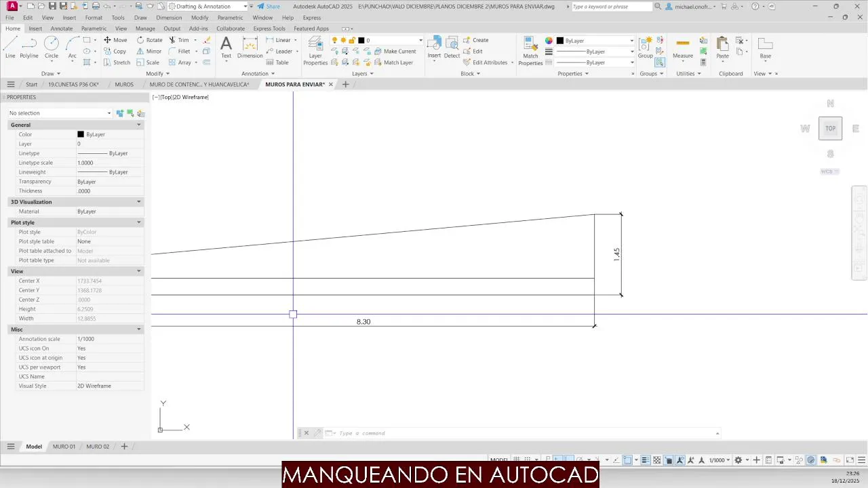Screen dimensions: 868x488
Task: Switch to MURO 01 layout tab
Action: click(x=64, y=447)
